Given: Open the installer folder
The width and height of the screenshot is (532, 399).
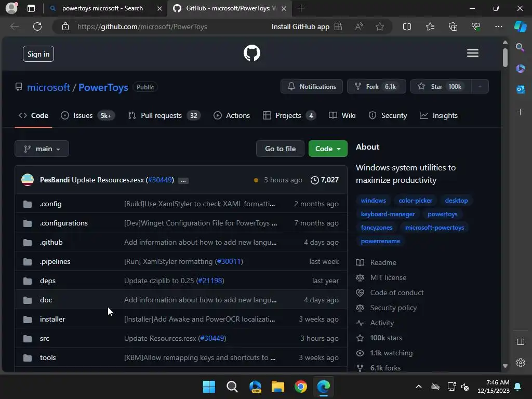Looking at the screenshot, I should click(x=52, y=320).
